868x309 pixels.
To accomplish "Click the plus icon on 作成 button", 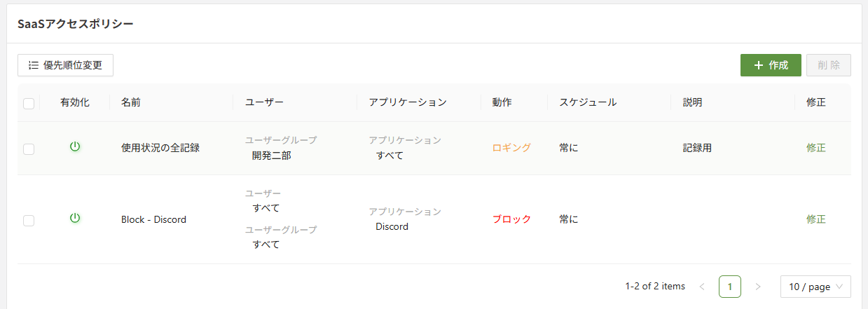I will [x=759, y=65].
